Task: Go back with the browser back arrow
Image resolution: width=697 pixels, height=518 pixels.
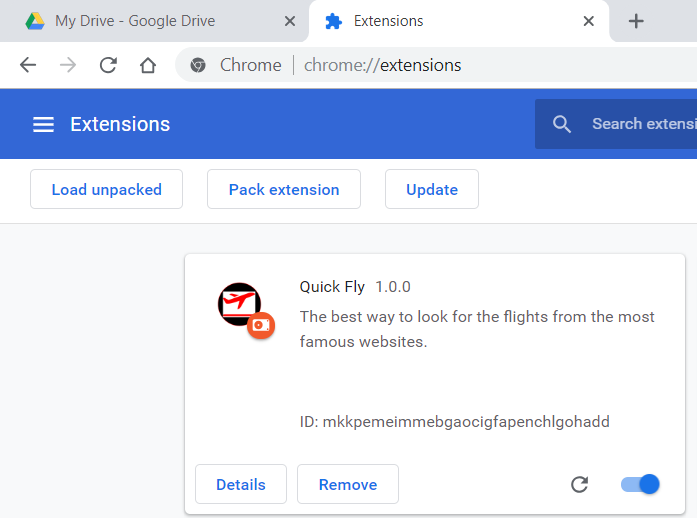Action: point(28,65)
